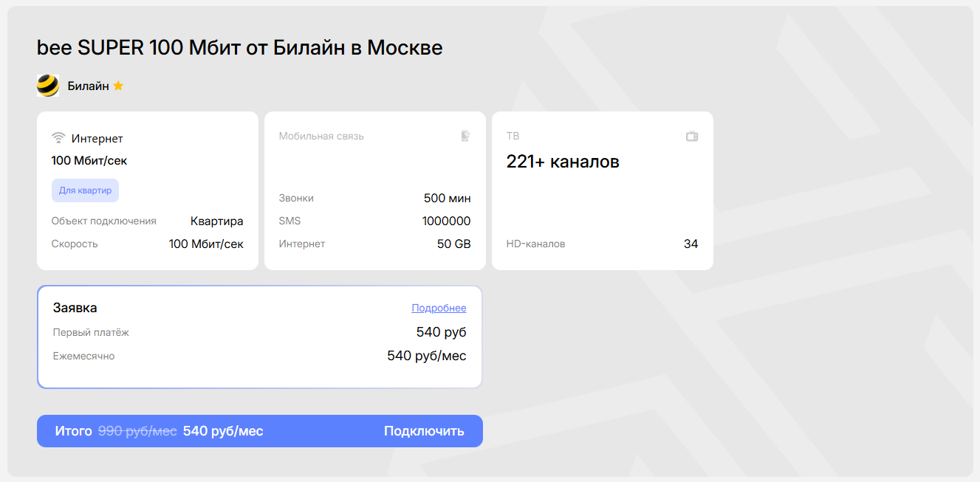Open the Подробнее link
The image size is (980, 482).
click(x=439, y=308)
